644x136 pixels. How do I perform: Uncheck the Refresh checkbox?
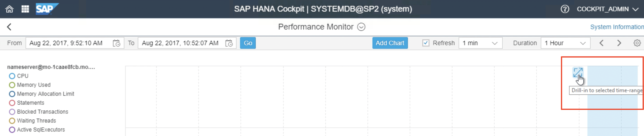pos(426,43)
